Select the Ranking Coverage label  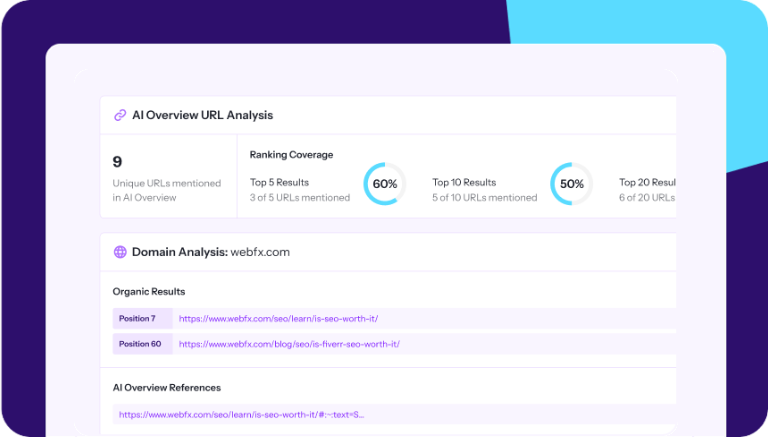coord(291,155)
